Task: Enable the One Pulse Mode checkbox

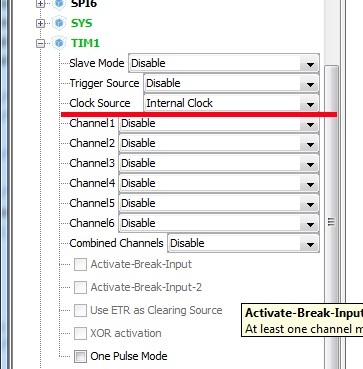Action: [x=80, y=356]
